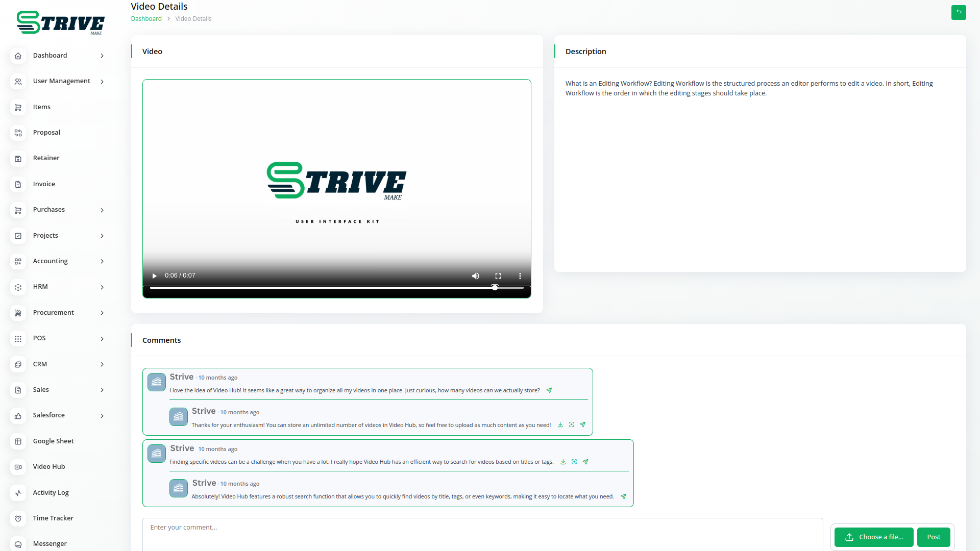980x551 pixels.
Task: Expand the Accounting submenu chevron
Action: point(102,262)
